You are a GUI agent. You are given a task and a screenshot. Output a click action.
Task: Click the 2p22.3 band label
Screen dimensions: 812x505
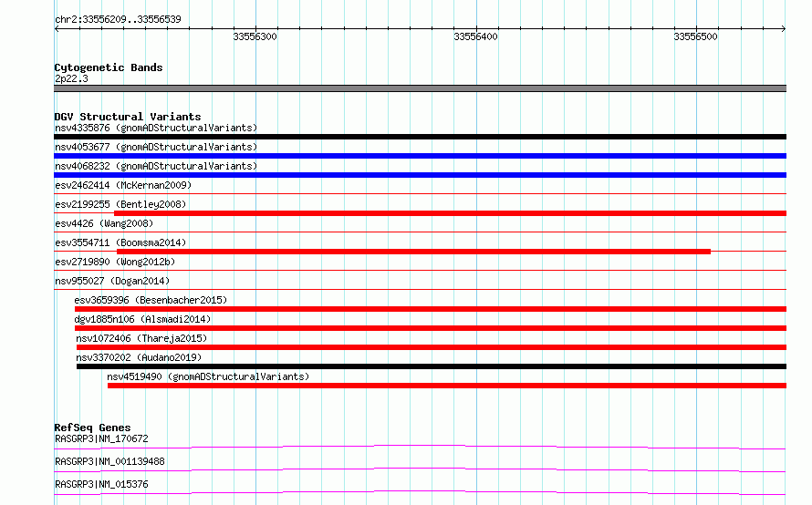click(x=71, y=78)
